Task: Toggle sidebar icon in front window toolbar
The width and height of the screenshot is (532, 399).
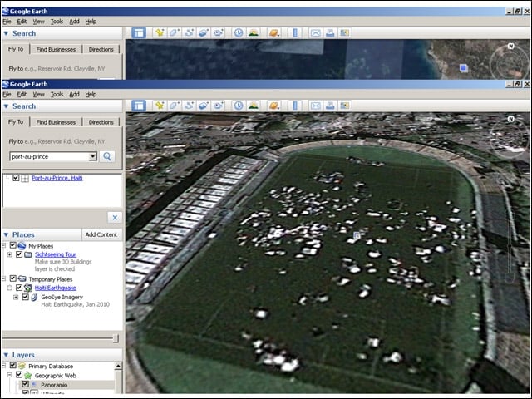Action: (139, 106)
